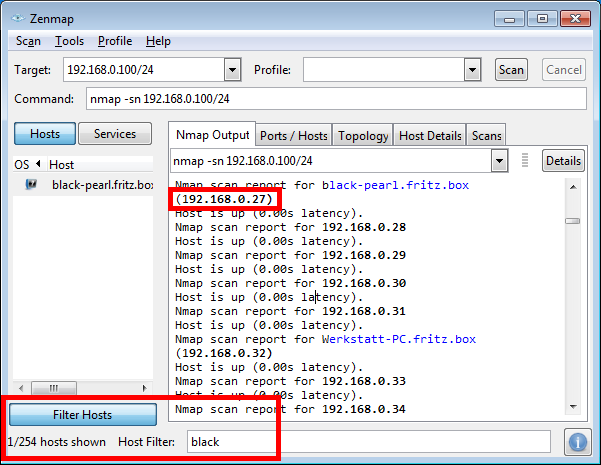Open the Scans tab
The height and width of the screenshot is (465, 601).
tap(486, 136)
